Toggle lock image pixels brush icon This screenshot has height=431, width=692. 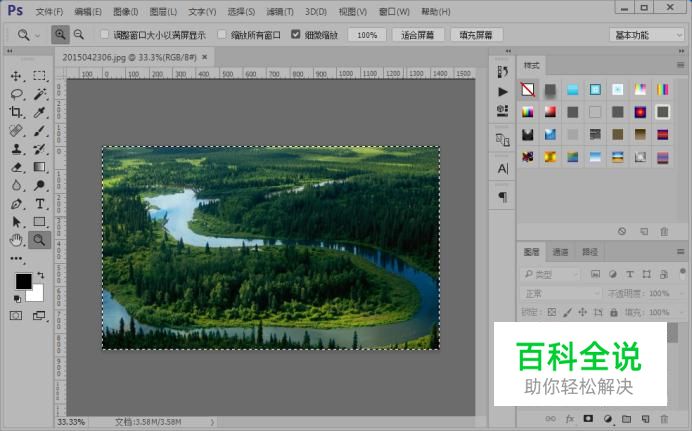click(x=568, y=312)
